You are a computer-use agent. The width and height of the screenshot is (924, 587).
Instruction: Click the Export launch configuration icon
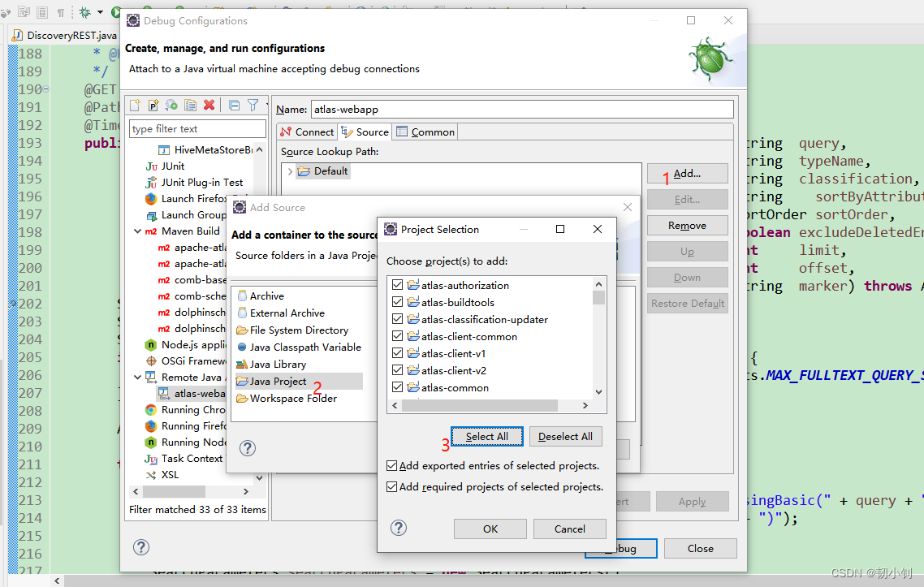tap(171, 105)
